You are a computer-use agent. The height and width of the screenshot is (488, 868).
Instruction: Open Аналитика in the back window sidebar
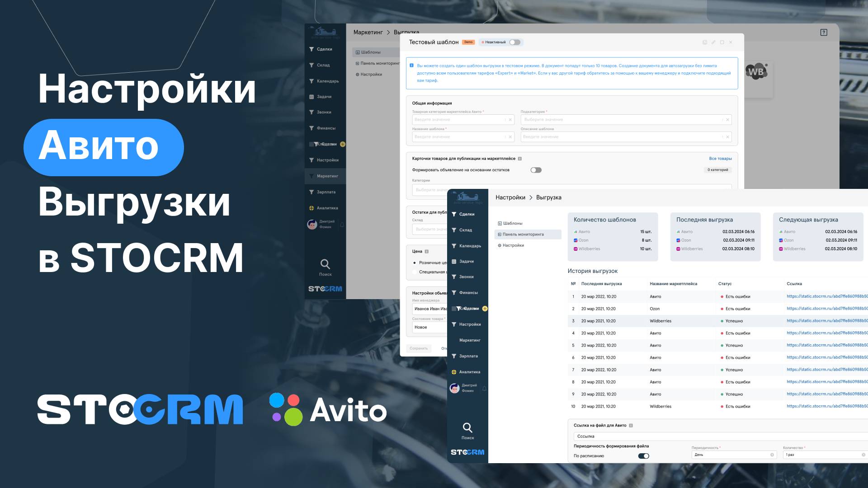point(324,208)
